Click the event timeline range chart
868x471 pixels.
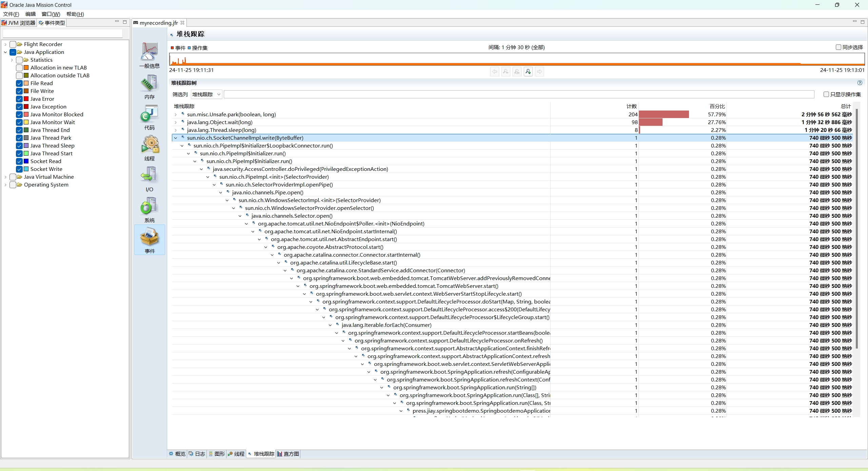pyautogui.click(x=517, y=59)
